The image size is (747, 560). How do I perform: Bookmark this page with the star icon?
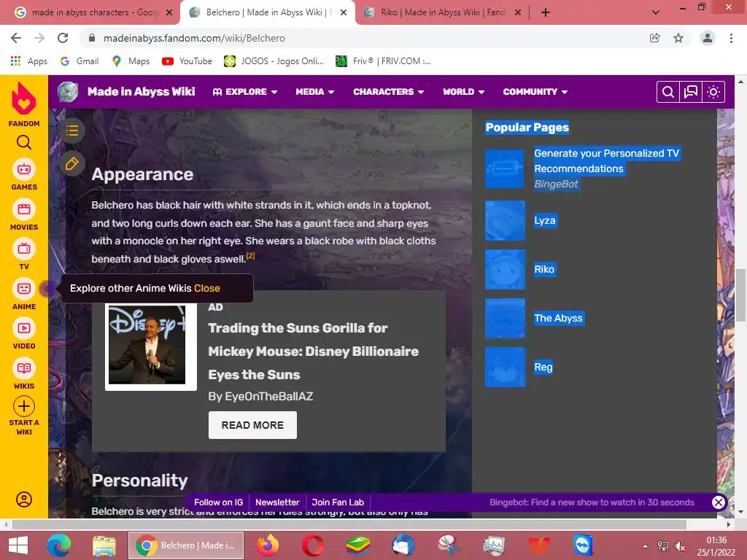point(678,38)
